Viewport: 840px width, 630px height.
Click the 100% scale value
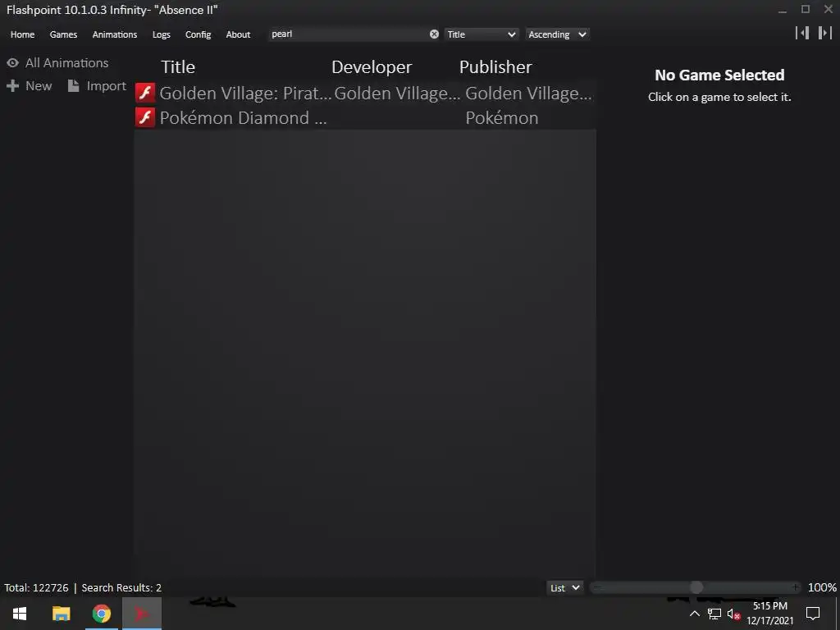pos(822,587)
